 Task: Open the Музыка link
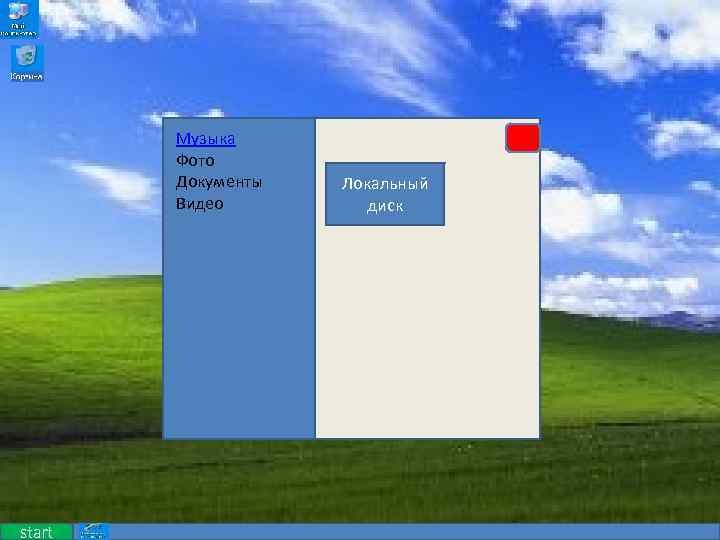[x=206, y=139]
